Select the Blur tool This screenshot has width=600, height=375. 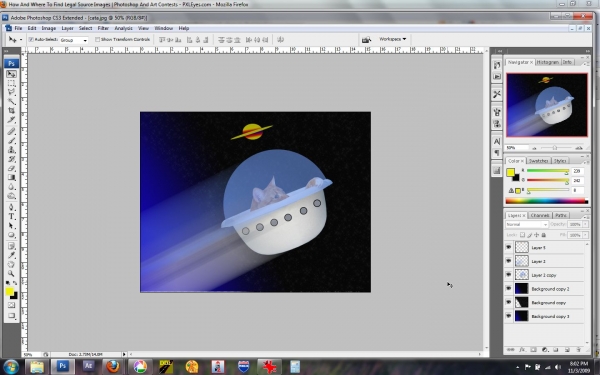pos(11,186)
